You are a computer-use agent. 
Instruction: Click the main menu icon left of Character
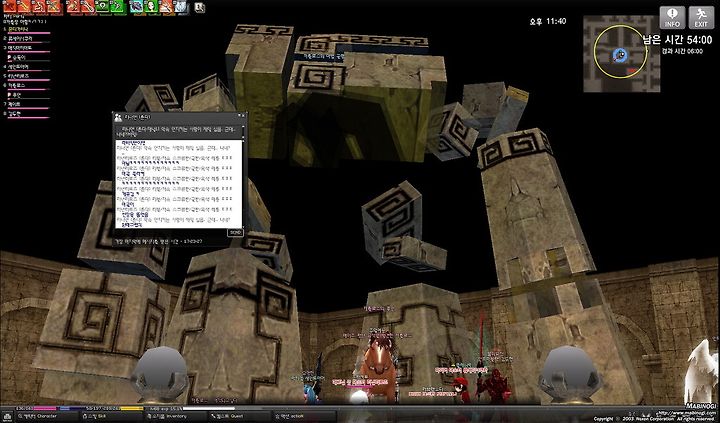7,416
